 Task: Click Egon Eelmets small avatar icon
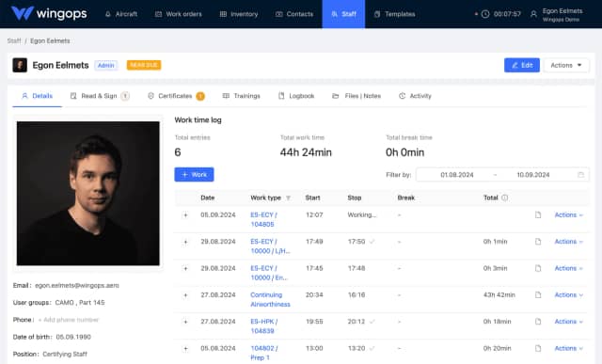point(20,65)
